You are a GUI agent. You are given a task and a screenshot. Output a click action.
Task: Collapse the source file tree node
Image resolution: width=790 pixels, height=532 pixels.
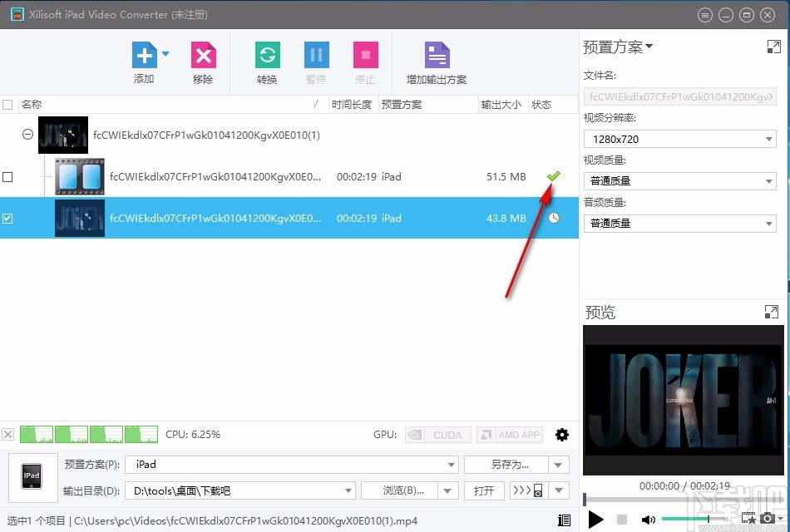pyautogui.click(x=27, y=135)
